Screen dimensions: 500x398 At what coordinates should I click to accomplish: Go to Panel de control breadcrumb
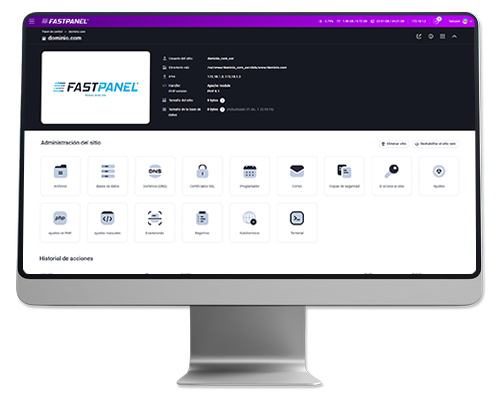click(x=52, y=32)
